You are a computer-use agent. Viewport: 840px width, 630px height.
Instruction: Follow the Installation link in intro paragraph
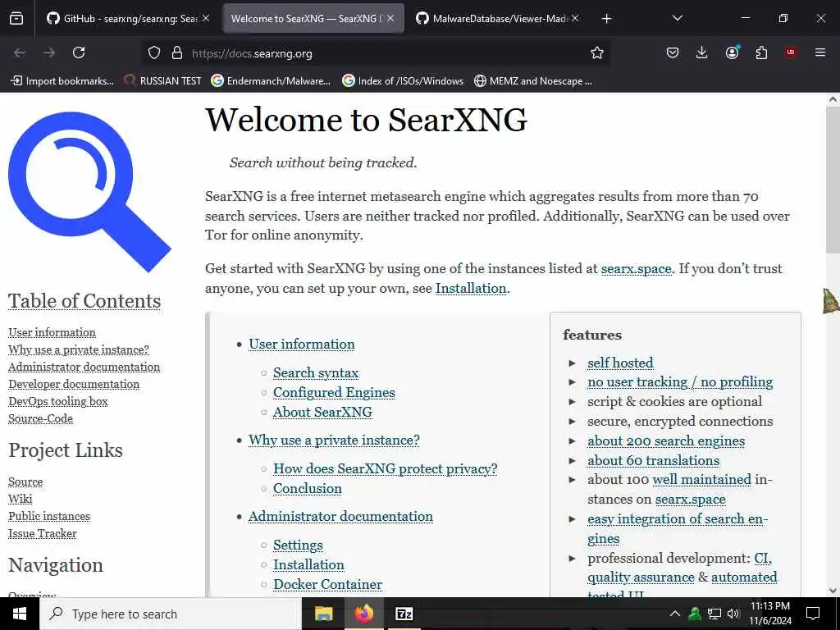pyautogui.click(x=471, y=288)
